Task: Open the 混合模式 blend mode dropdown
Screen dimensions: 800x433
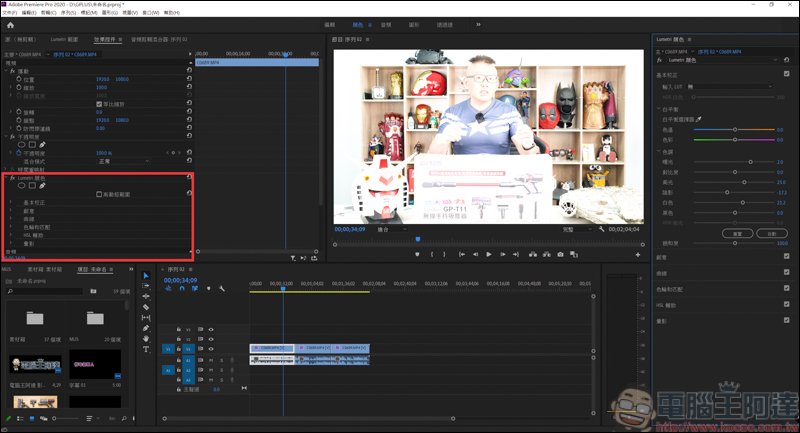Action: 120,160
